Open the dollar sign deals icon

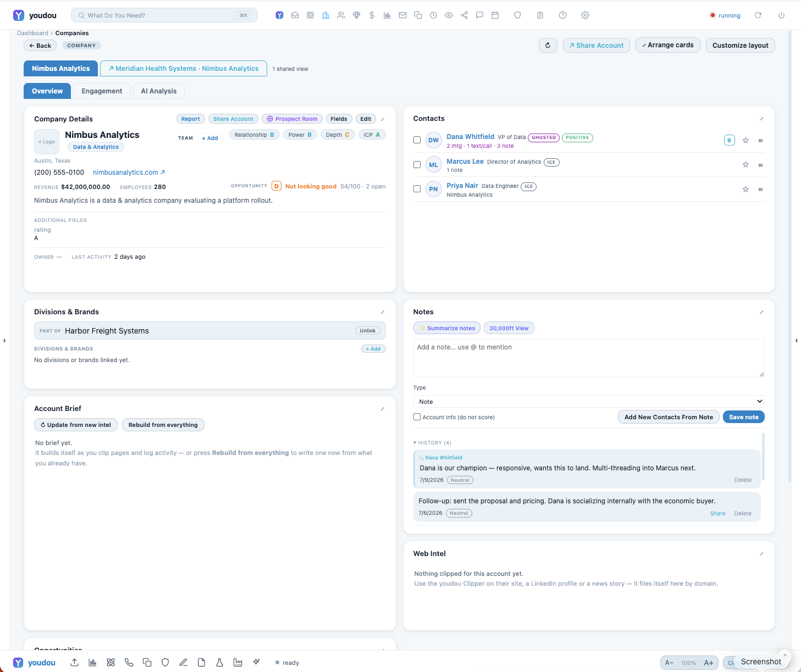click(372, 15)
